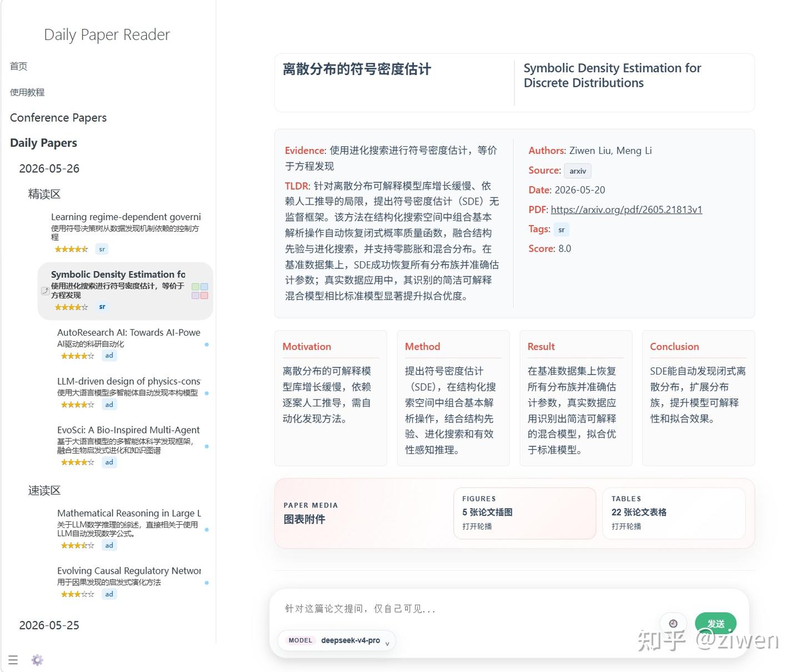Click the star rating of Evolving Causal Regulatory paper
The width and height of the screenshot is (800, 672).
tap(77, 594)
